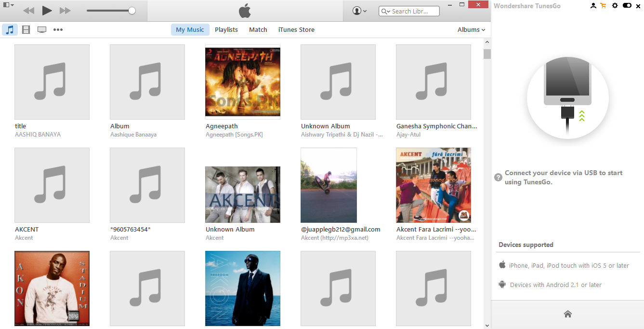Viewport: 644px width, 329px height.
Task: Open the account user dropdown
Action: click(x=359, y=11)
